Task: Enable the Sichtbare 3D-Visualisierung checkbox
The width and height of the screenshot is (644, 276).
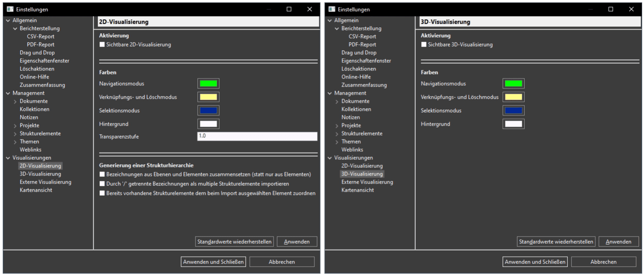Action: [x=424, y=45]
